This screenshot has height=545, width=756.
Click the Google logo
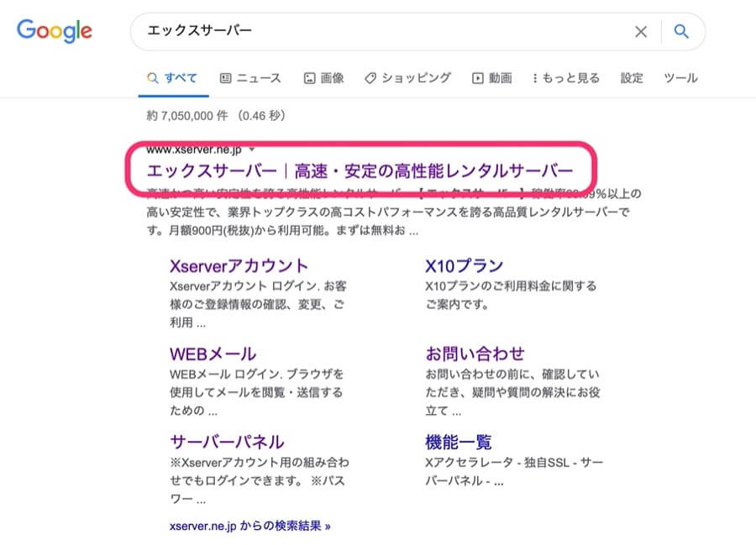click(x=55, y=31)
